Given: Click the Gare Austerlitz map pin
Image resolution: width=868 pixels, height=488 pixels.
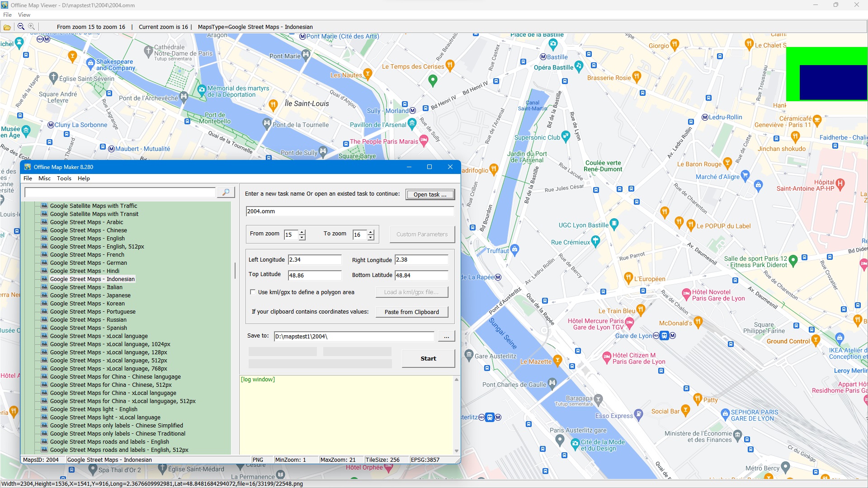Looking at the screenshot, I should coord(469,354).
